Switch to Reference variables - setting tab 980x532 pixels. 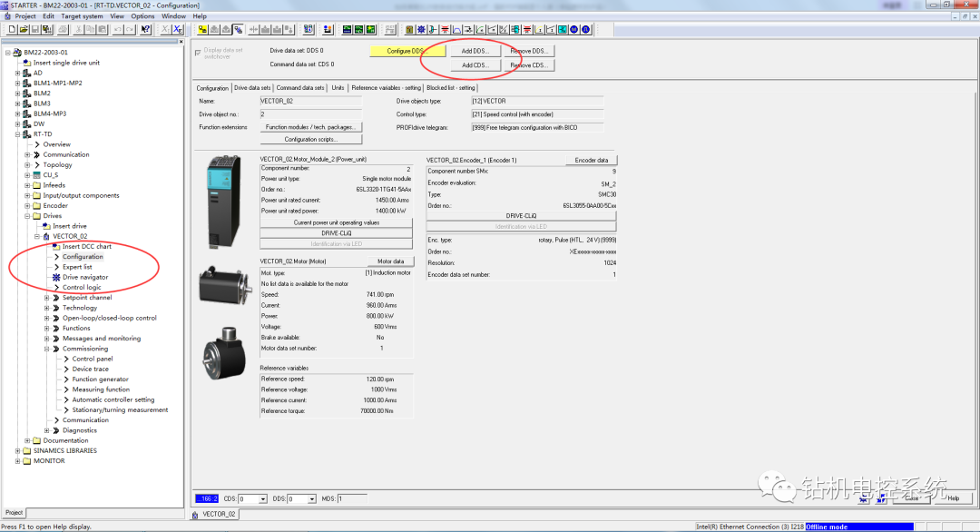pos(386,88)
